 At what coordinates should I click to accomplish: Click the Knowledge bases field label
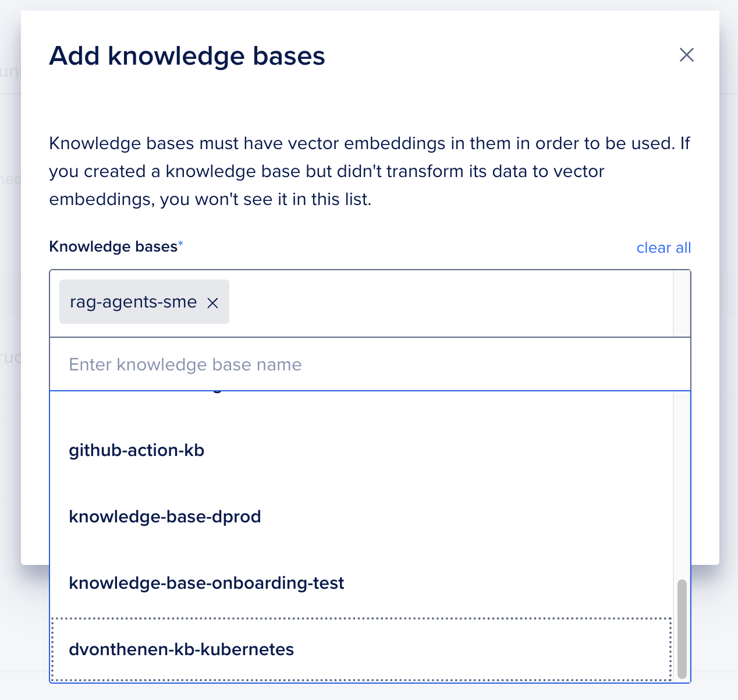(113, 246)
